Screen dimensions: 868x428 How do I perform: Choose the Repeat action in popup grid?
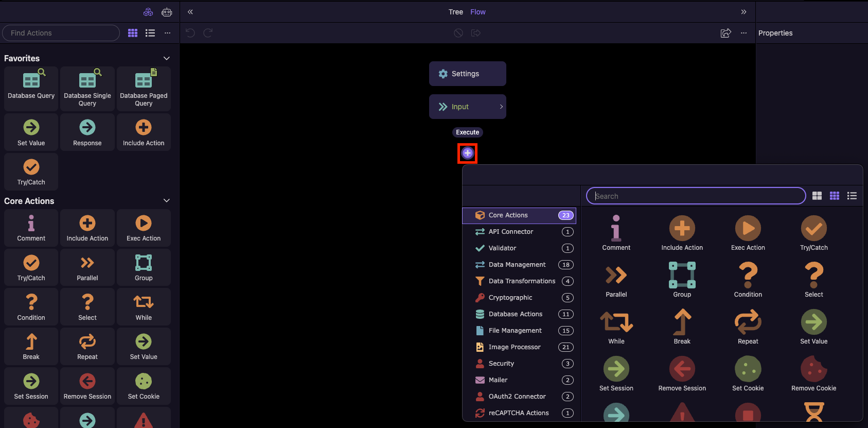(748, 327)
